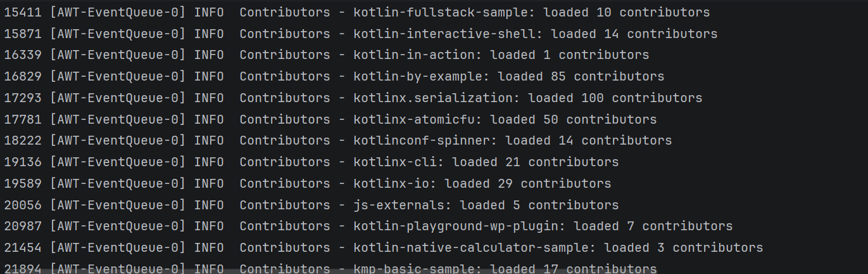Screen dimensions: 868x274
Task: Click the timestamp 17293 in the log
Action: [x=23, y=98]
